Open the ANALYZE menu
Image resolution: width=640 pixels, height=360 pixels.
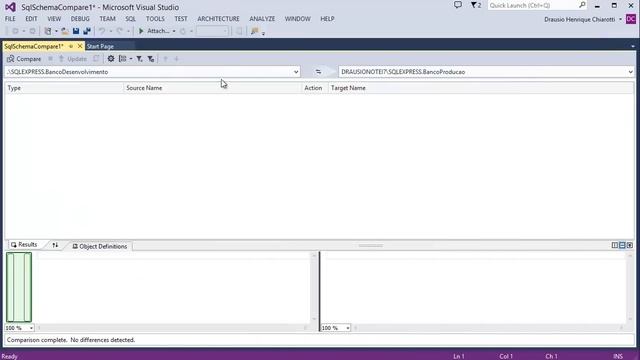[262, 19]
